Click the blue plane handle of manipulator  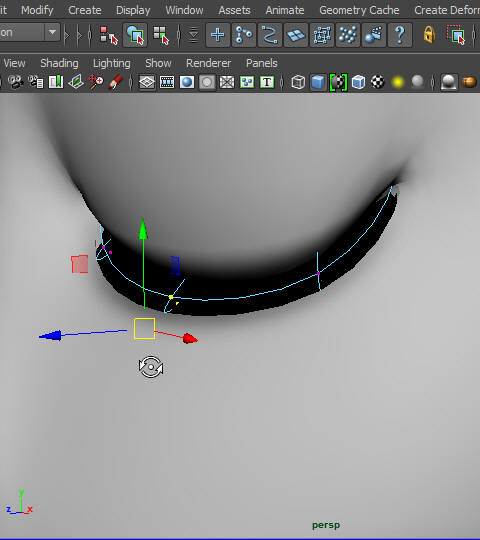point(175,266)
